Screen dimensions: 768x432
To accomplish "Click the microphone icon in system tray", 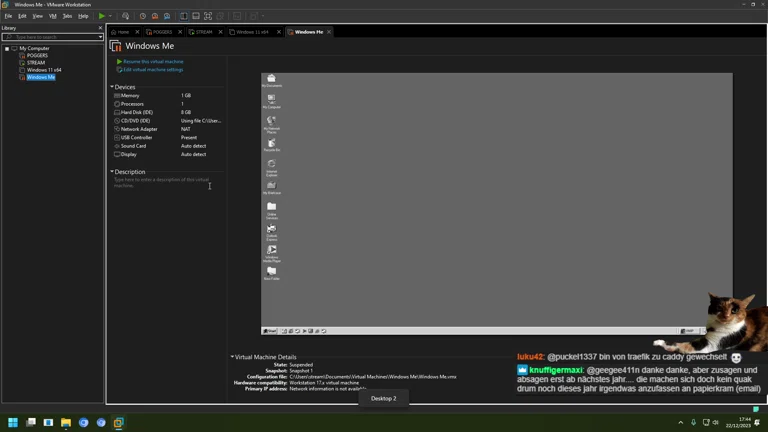I will (693, 422).
